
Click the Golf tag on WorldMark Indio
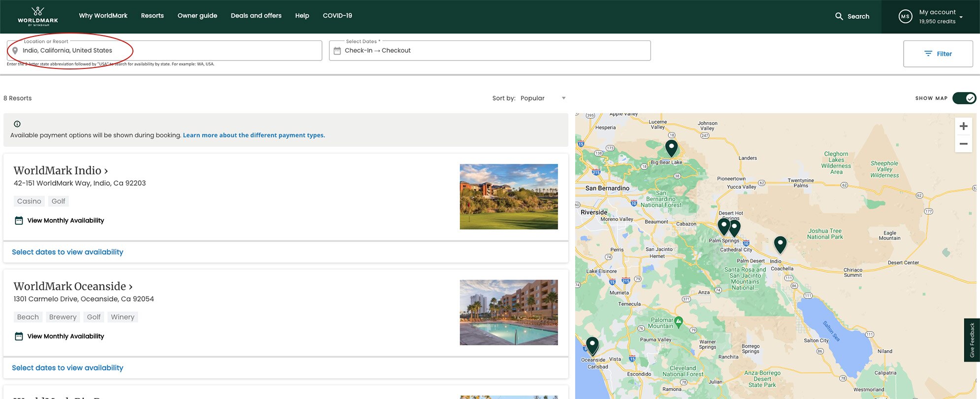coord(58,201)
